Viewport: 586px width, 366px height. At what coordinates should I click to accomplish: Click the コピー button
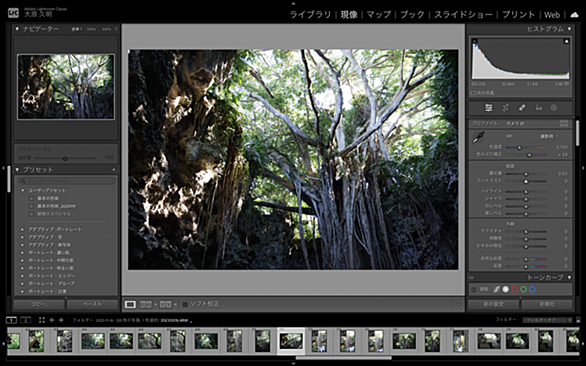(39, 304)
